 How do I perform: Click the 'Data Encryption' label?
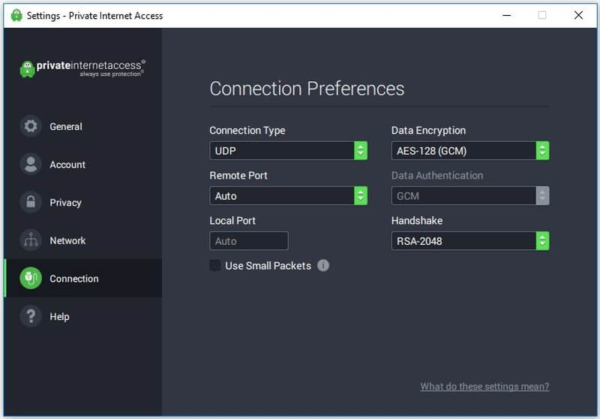[429, 130]
